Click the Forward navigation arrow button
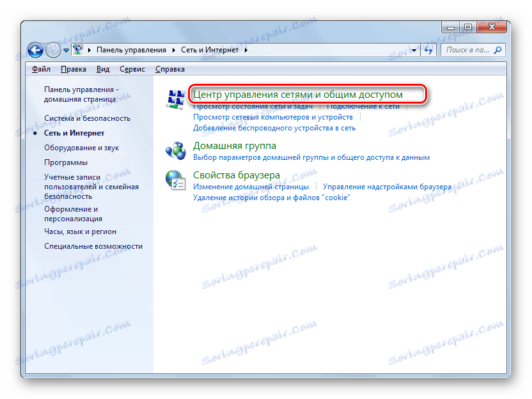Image resolution: width=532 pixels, height=399 pixels. tap(53, 51)
